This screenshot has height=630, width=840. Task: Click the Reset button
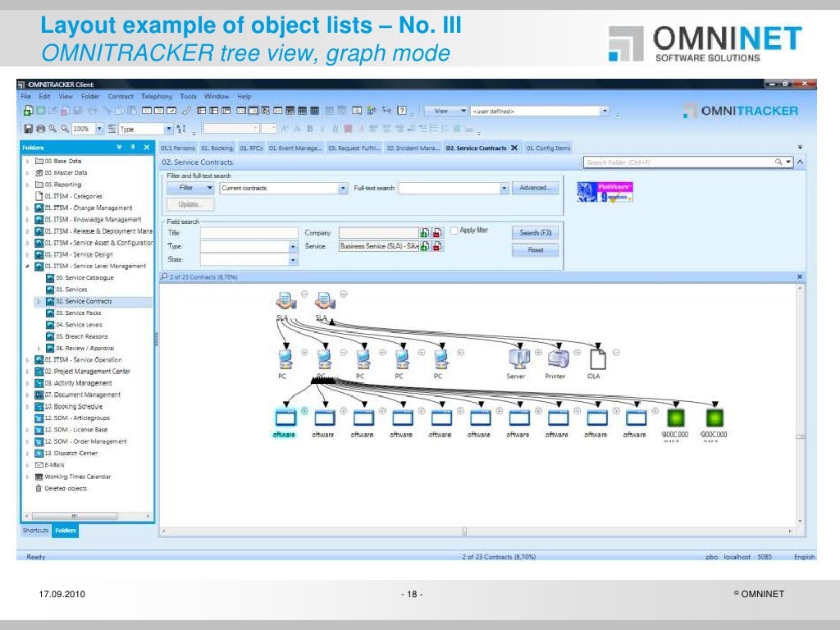[535, 249]
